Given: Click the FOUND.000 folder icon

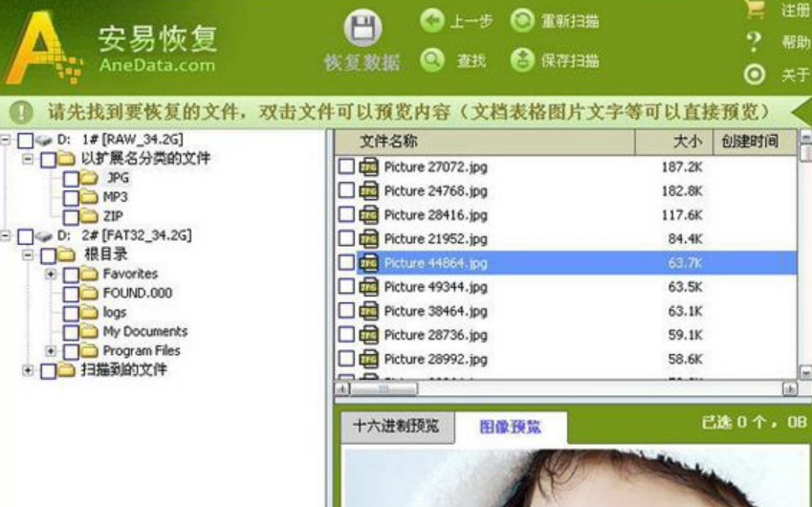Looking at the screenshot, I should tap(90, 293).
